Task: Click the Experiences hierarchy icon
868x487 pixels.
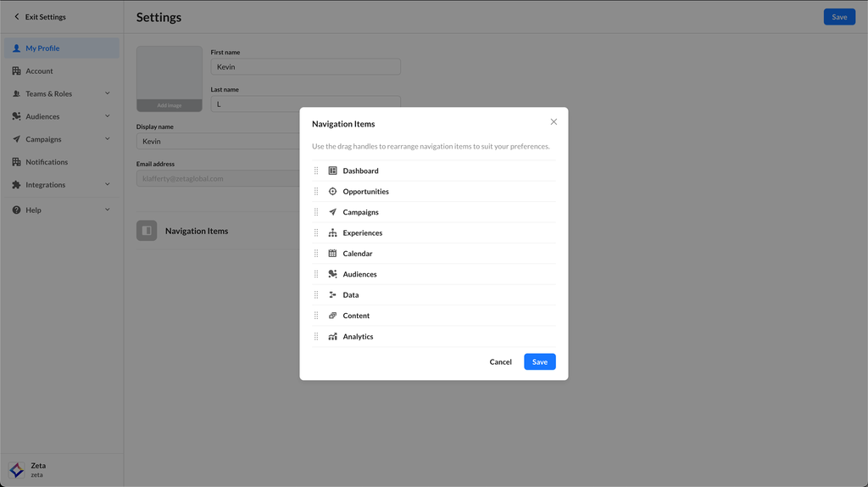Action: (x=333, y=233)
